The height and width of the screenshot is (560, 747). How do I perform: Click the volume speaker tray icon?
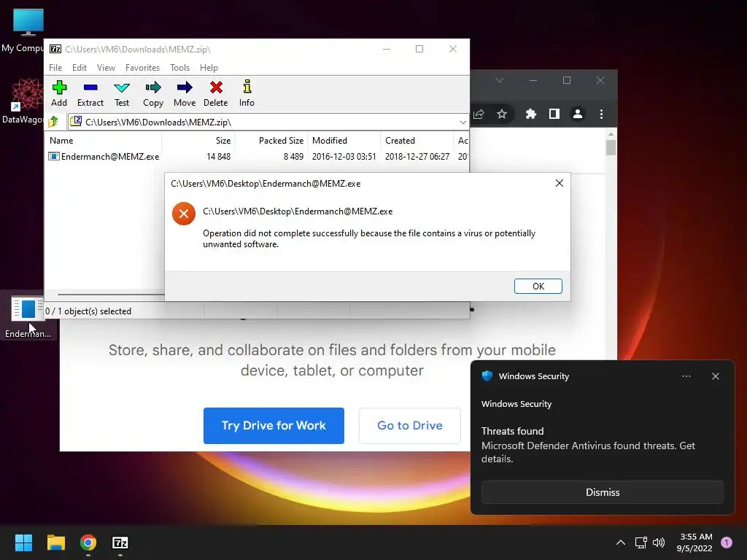(659, 542)
